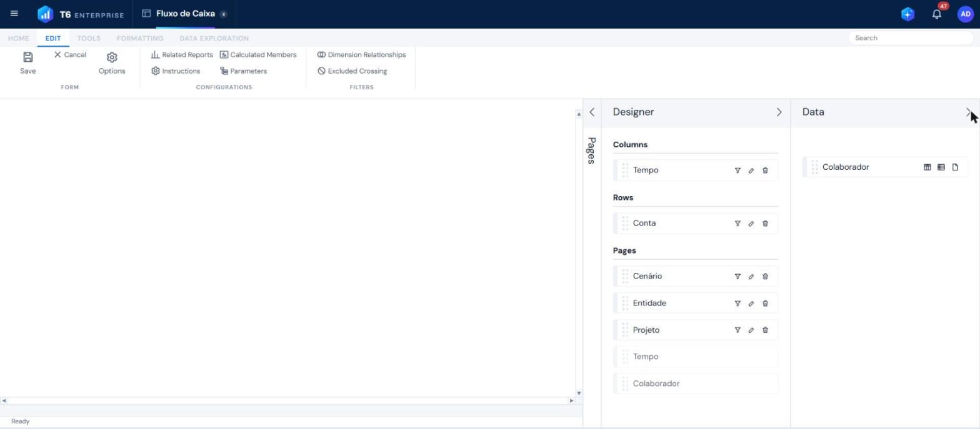This screenshot has width=980, height=429.
Task: Switch to the DATA EXPLORATION tab
Action: 214,38
